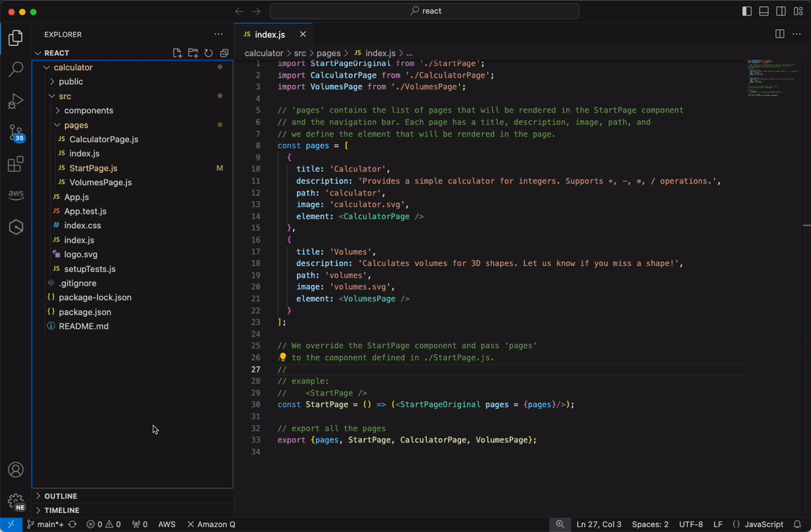The image size is (811, 532).
Task: Expand the OUTLINE section
Action: pyautogui.click(x=38, y=496)
